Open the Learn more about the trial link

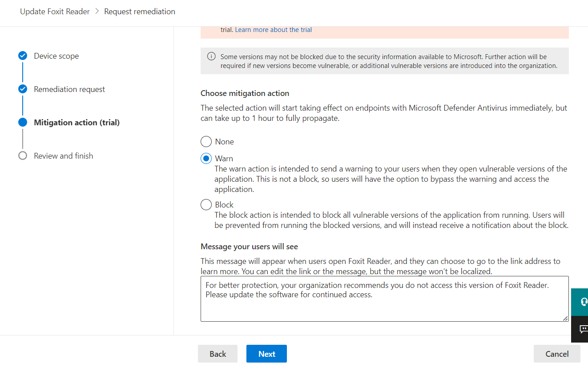point(273,30)
